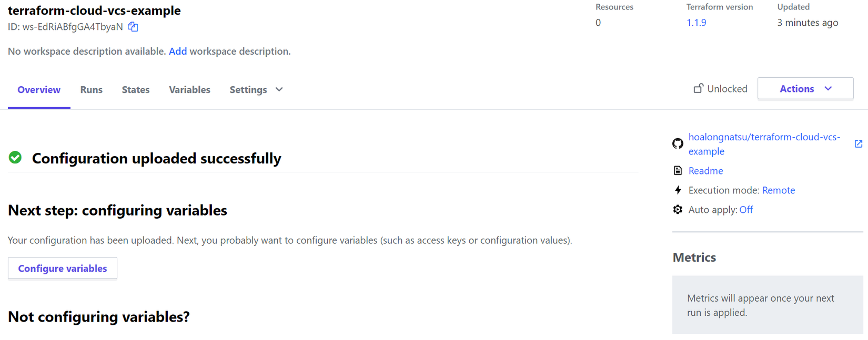Click the Remote execution mode link
Viewport: 868px width, 340px height.
[778, 190]
